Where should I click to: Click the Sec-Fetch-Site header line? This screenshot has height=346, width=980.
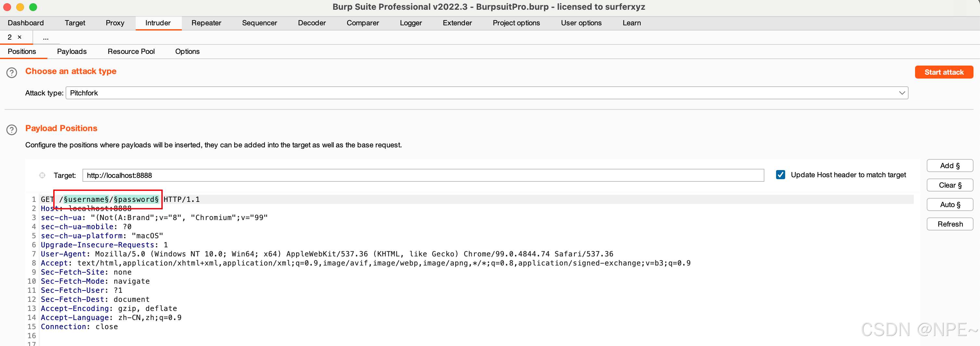[86, 272]
